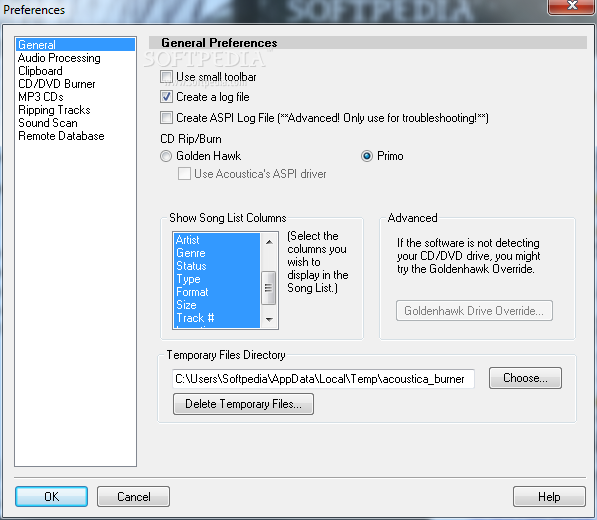Click Goldenhawk Drive Override button
This screenshot has height=520, width=597.
[474, 311]
